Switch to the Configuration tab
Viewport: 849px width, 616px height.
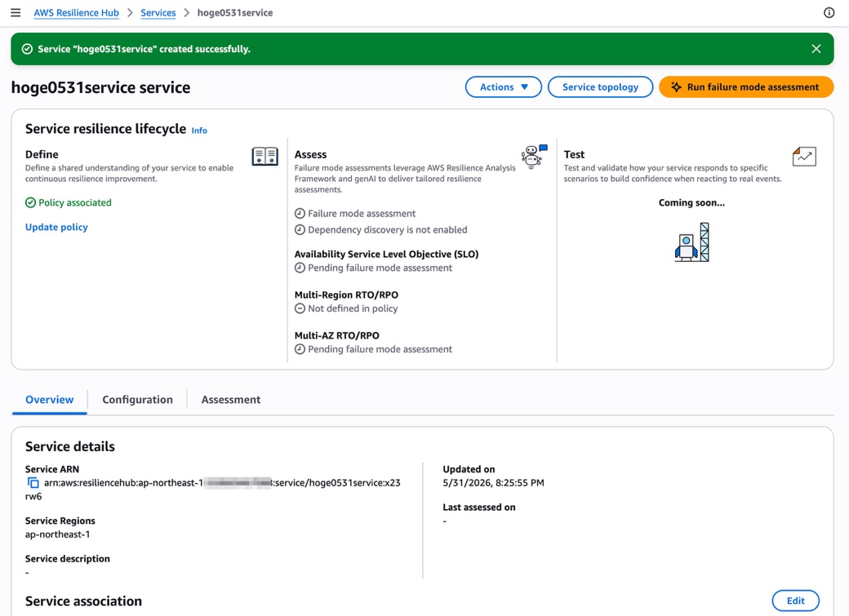click(137, 400)
